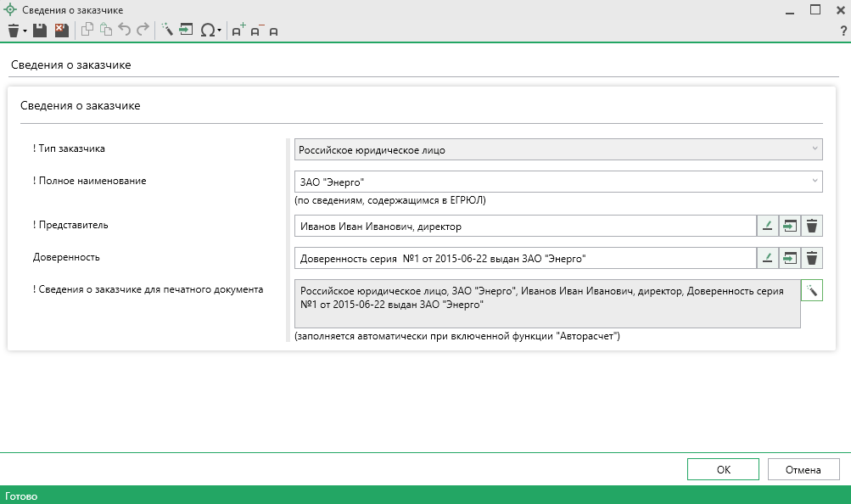Click the magic wand autocalculation icon in the toolbar
This screenshot has height=504, width=851.
(x=166, y=31)
